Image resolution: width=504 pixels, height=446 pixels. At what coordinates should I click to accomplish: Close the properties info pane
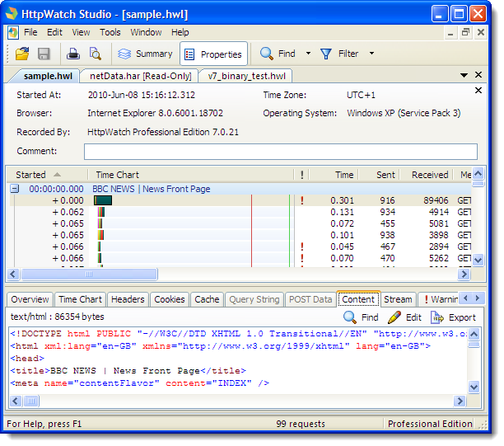click(x=478, y=91)
